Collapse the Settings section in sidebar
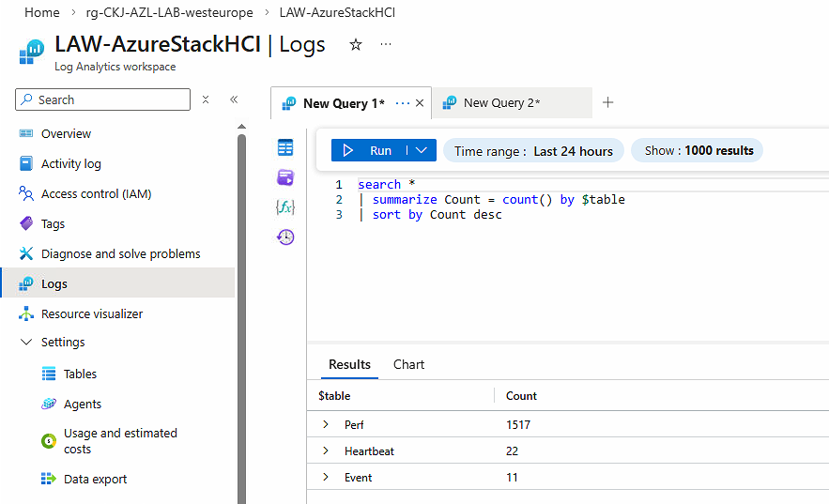The image size is (829, 504). [25, 343]
